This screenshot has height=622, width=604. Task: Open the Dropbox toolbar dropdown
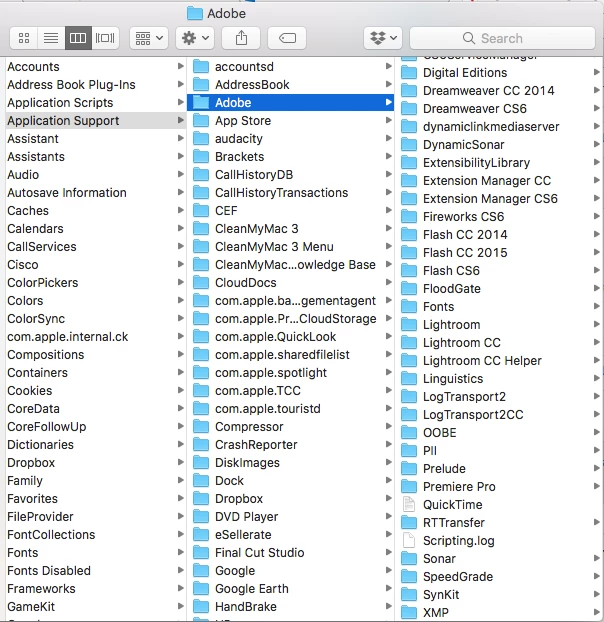383,38
